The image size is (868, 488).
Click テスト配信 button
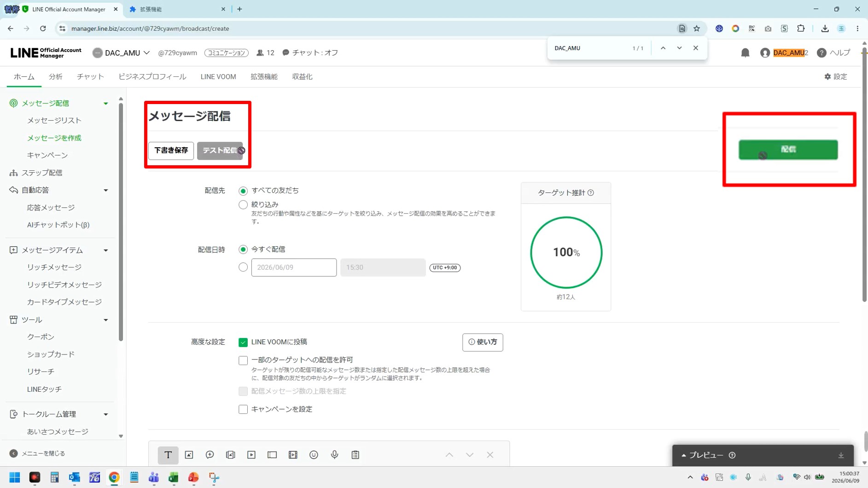(220, 151)
